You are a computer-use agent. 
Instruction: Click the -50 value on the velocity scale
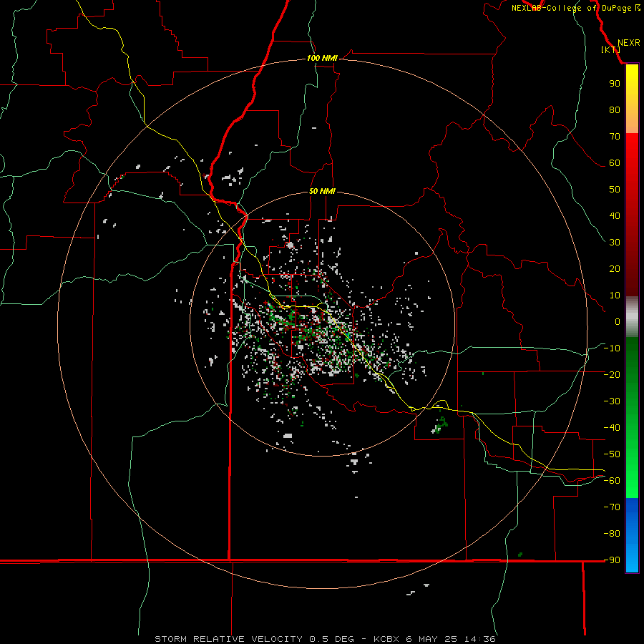point(612,454)
